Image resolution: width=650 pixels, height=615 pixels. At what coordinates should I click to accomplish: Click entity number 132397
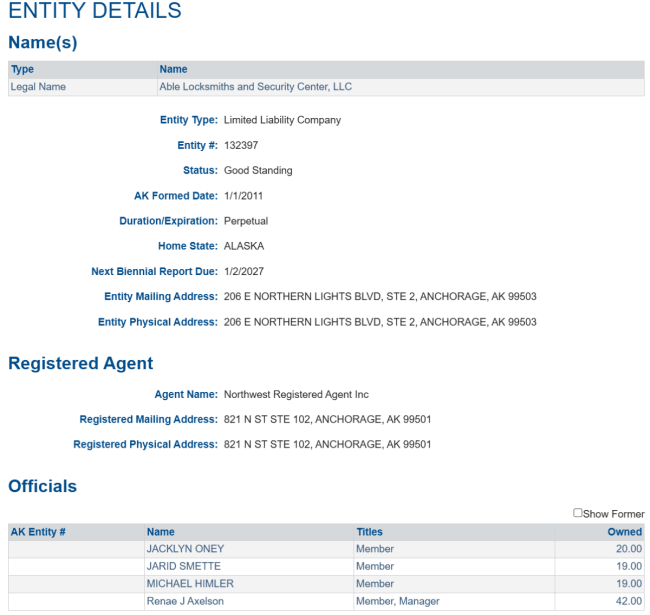tap(241, 145)
